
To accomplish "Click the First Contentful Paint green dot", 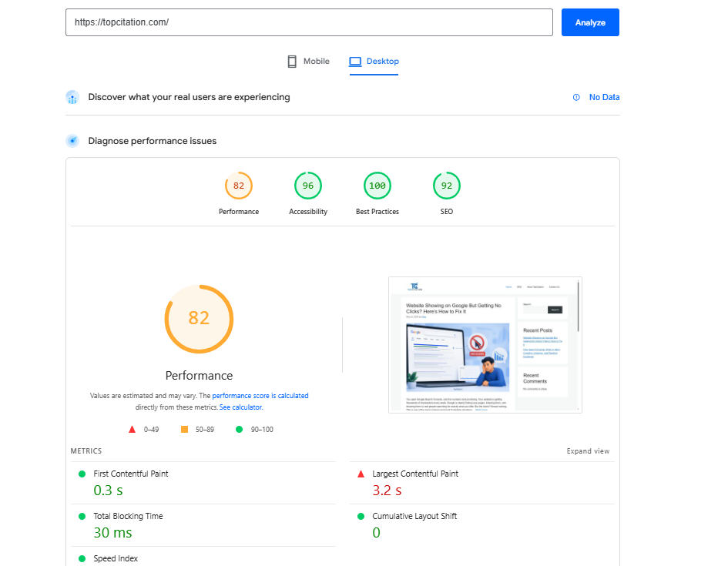I will [82, 474].
